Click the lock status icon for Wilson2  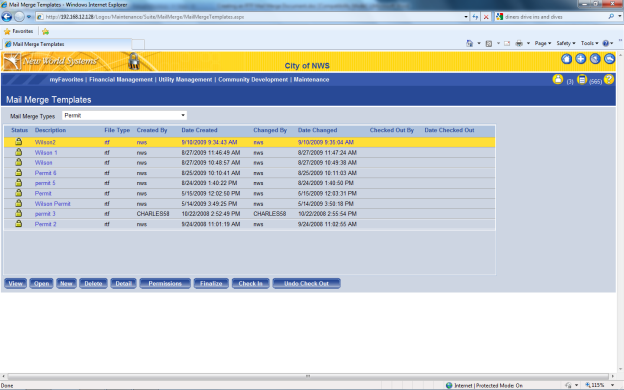(18, 142)
